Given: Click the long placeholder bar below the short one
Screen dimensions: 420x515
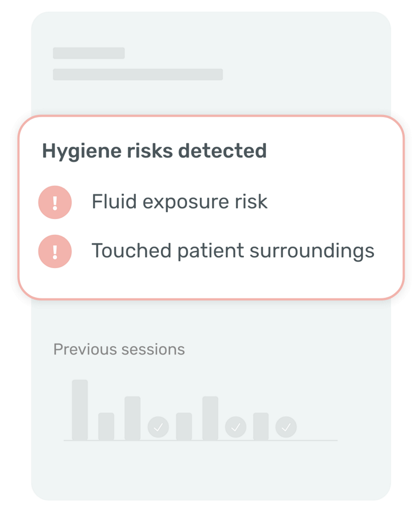Looking at the screenshot, I should (x=138, y=74).
